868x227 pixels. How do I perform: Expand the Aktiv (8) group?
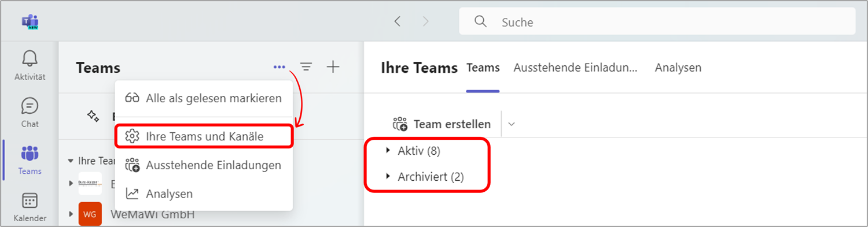pyautogui.click(x=413, y=151)
